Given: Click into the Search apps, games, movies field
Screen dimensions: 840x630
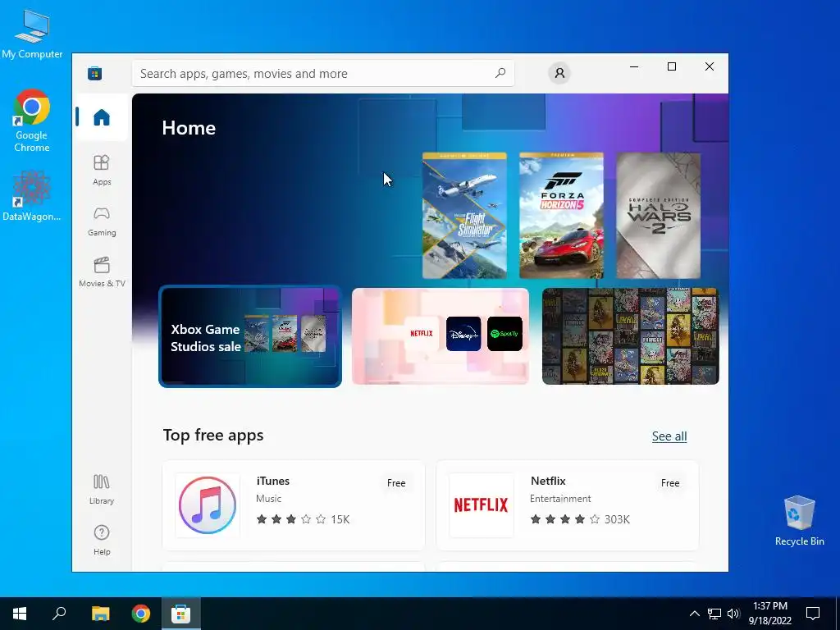Looking at the screenshot, I should pyautogui.click(x=323, y=73).
